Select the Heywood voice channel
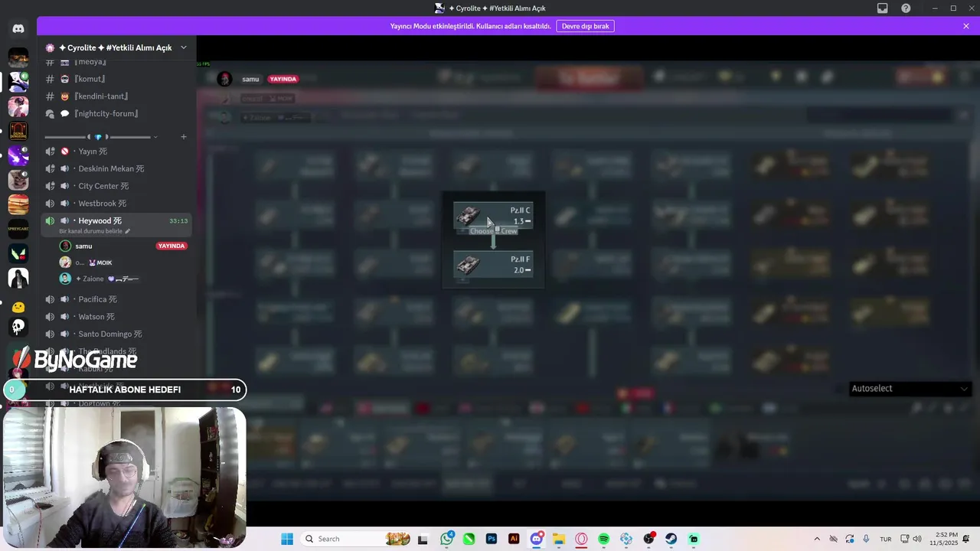 (115, 225)
